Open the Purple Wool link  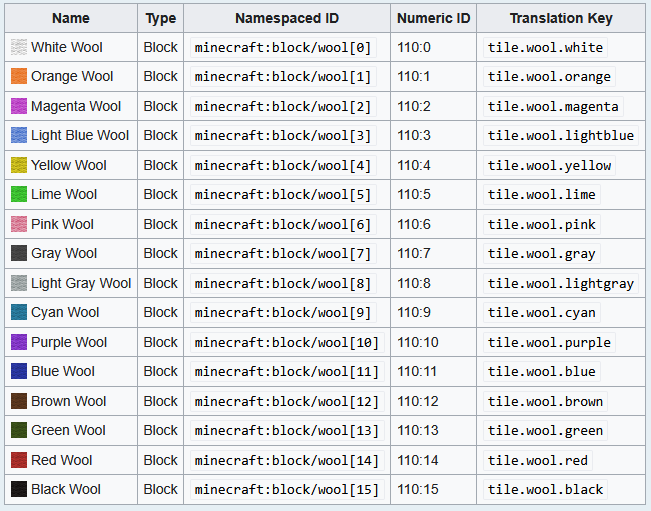click(x=69, y=342)
